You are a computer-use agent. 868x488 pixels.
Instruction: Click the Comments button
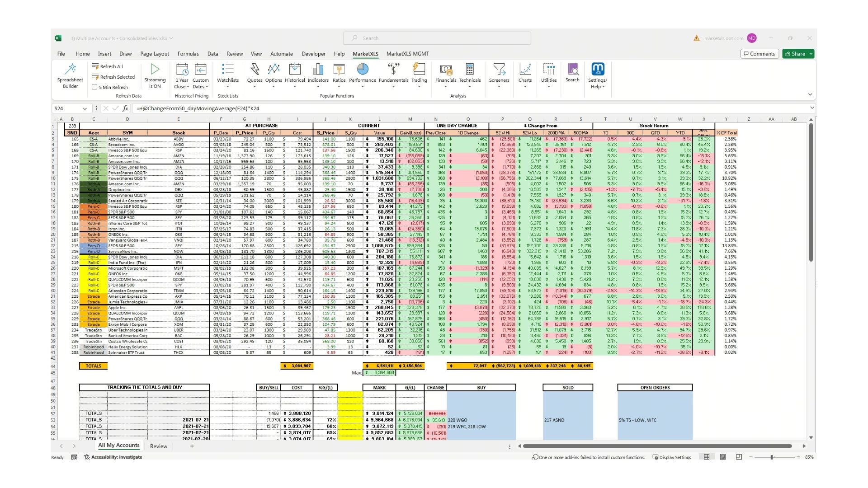(x=759, y=54)
